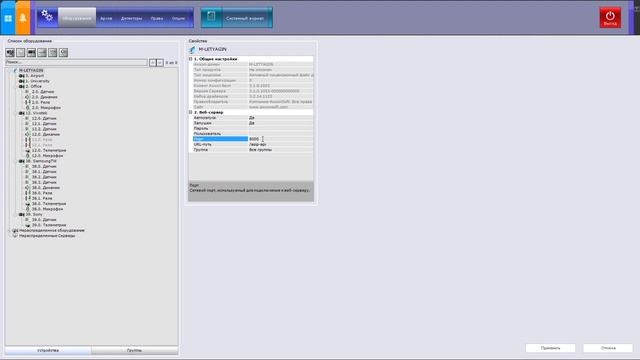Click the Выход label under the power icon
Screen dimensions: 640x360
610,24
